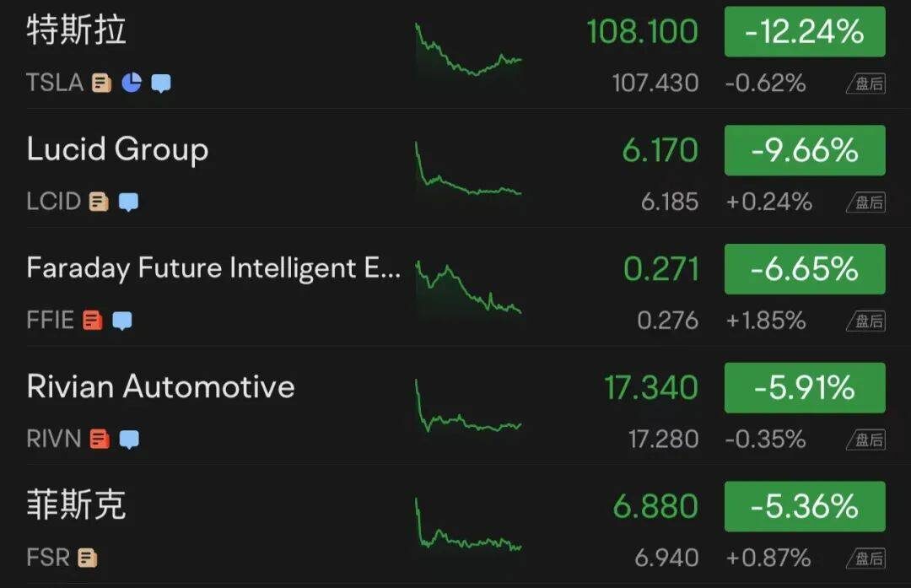The image size is (911, 588).
Task: Open the 特斯拉 stock row
Action: point(455,54)
